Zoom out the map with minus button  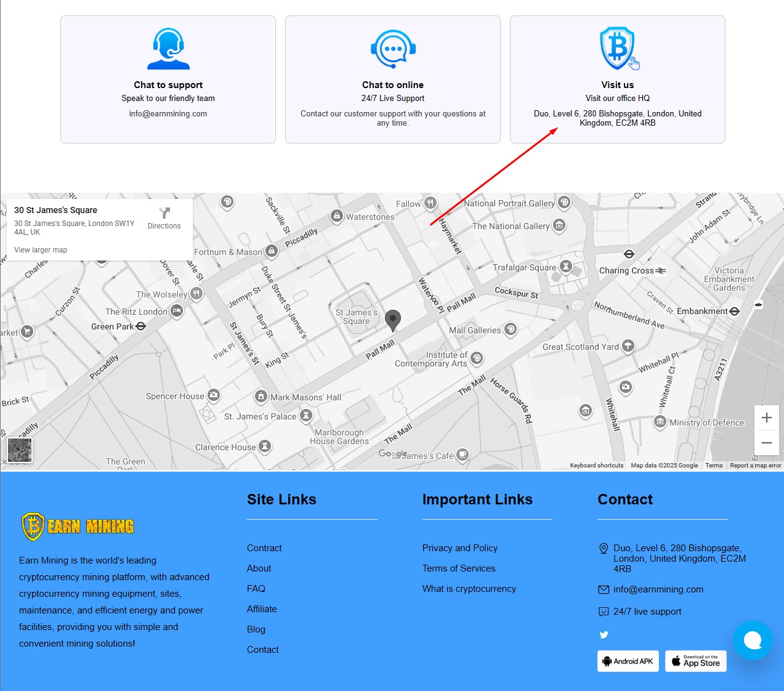coord(766,443)
